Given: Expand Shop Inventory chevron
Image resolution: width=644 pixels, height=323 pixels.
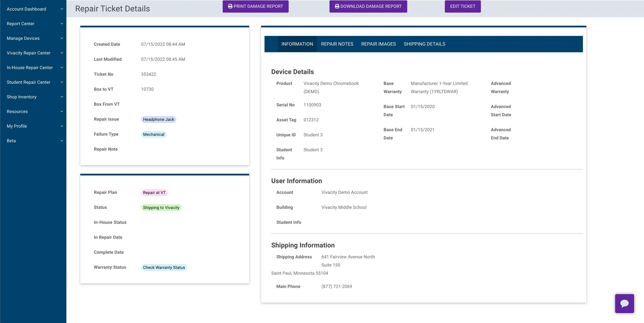Looking at the screenshot, I should (x=62, y=97).
